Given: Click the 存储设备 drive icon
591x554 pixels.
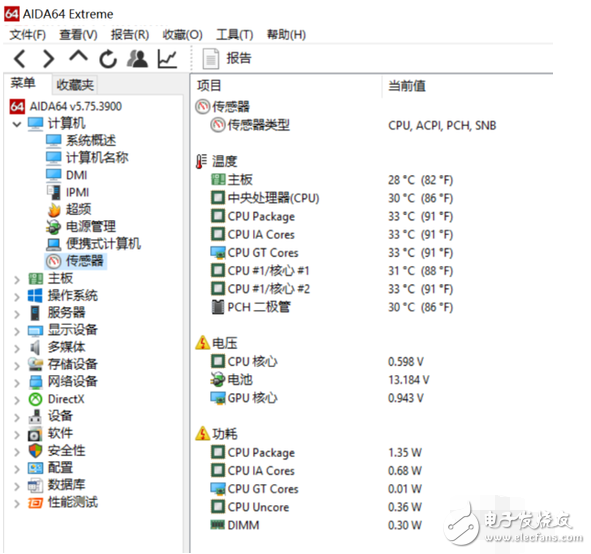Looking at the screenshot, I should click(35, 364).
